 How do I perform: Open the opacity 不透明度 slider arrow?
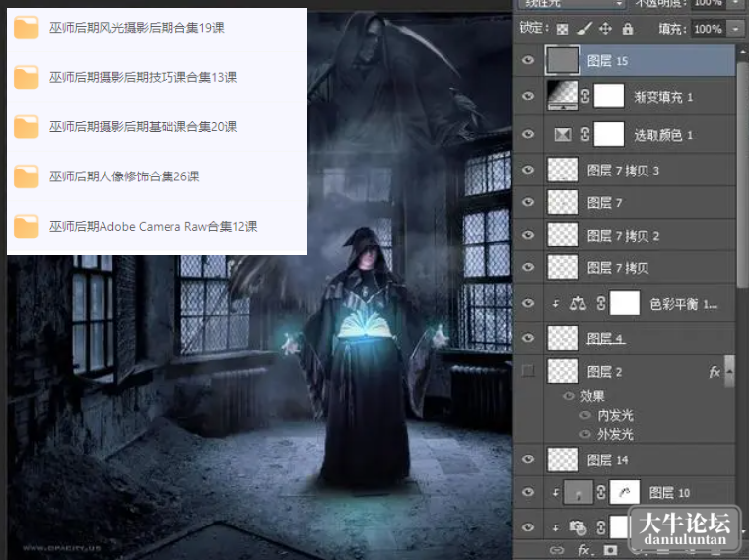tap(736, 4)
